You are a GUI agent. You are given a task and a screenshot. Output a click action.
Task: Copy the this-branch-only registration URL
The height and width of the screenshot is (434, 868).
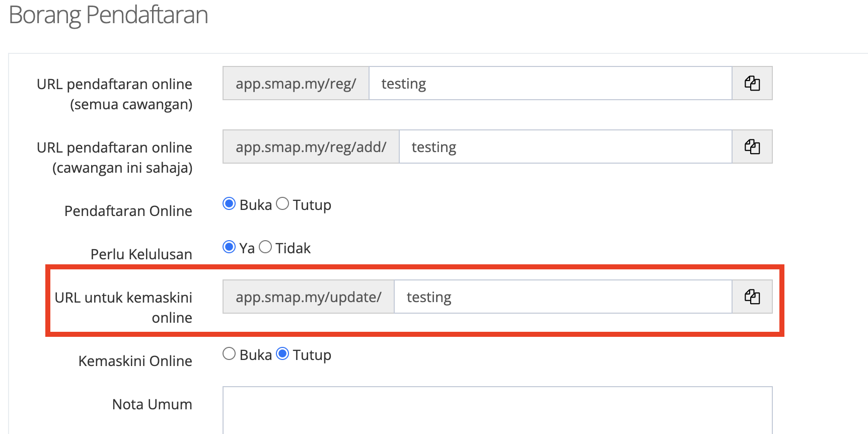(x=752, y=147)
